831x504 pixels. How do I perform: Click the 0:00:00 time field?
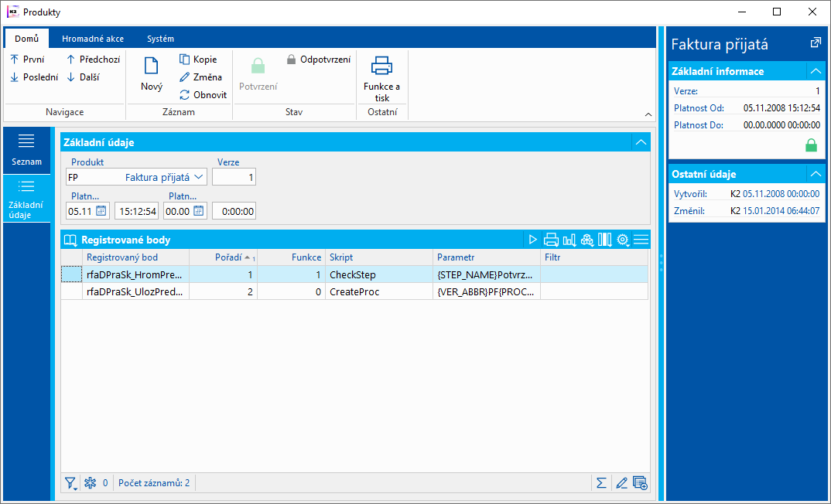tap(234, 211)
